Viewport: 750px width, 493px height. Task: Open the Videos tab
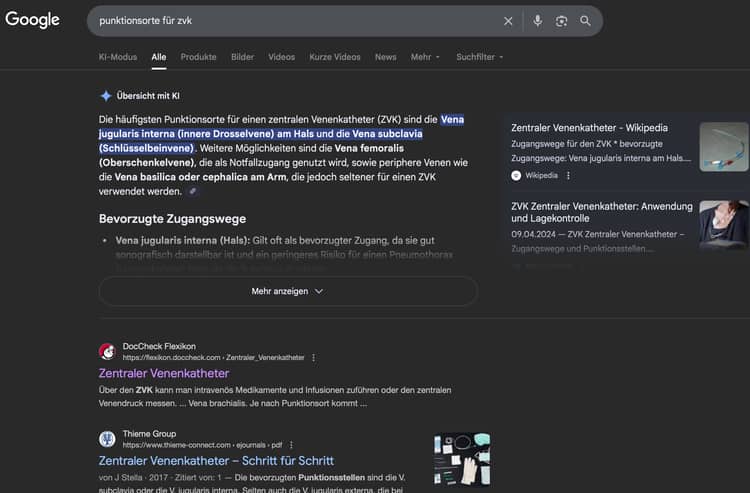click(281, 57)
